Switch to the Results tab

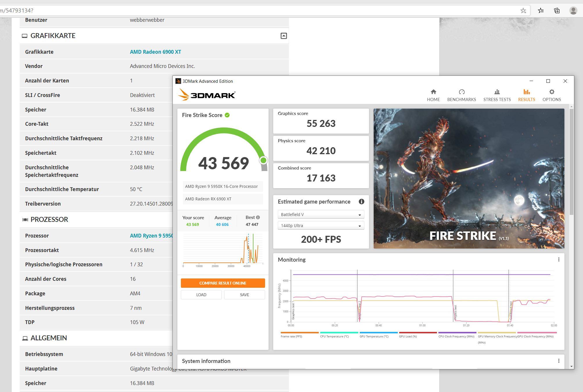pyautogui.click(x=526, y=95)
